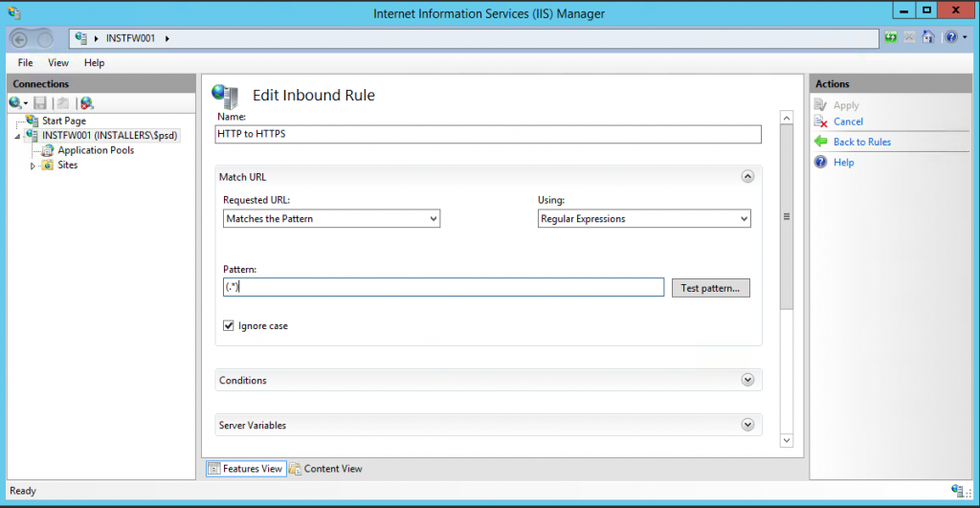Switch to the Content View tab
Image resolution: width=980 pixels, height=508 pixels.
(x=325, y=469)
